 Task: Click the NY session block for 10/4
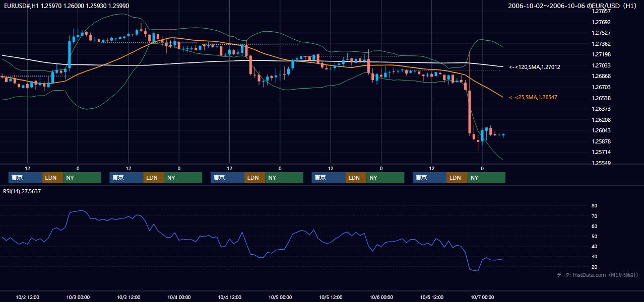(284, 178)
